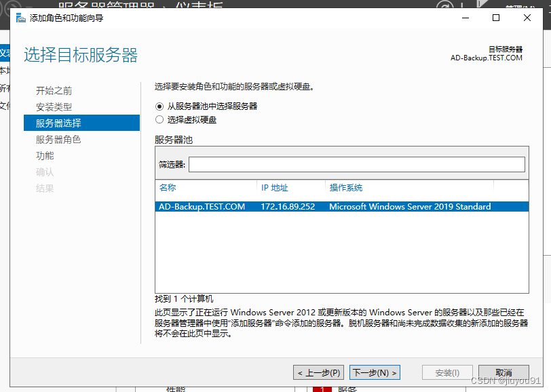Go to the 安装类型 wizard step

coord(54,106)
